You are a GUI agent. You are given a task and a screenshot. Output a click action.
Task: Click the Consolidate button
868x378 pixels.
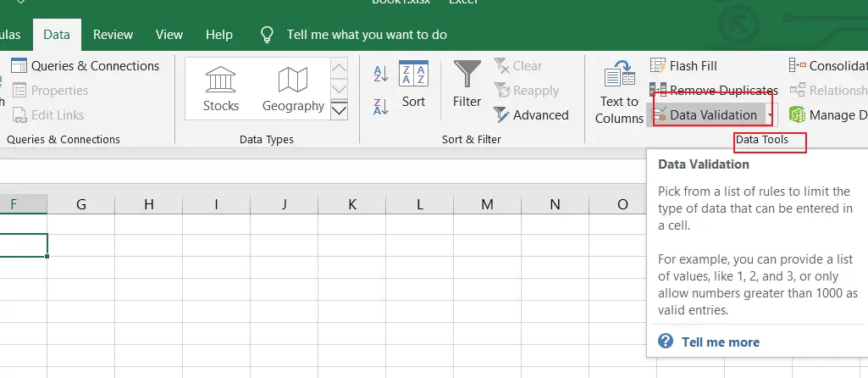[828, 65]
